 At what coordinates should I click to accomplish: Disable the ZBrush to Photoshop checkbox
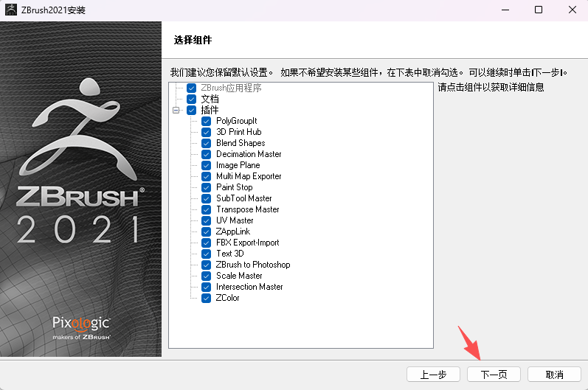coord(207,265)
